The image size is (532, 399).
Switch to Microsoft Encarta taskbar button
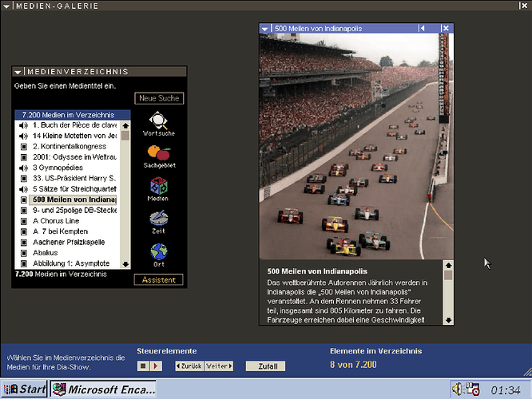[x=104, y=389]
